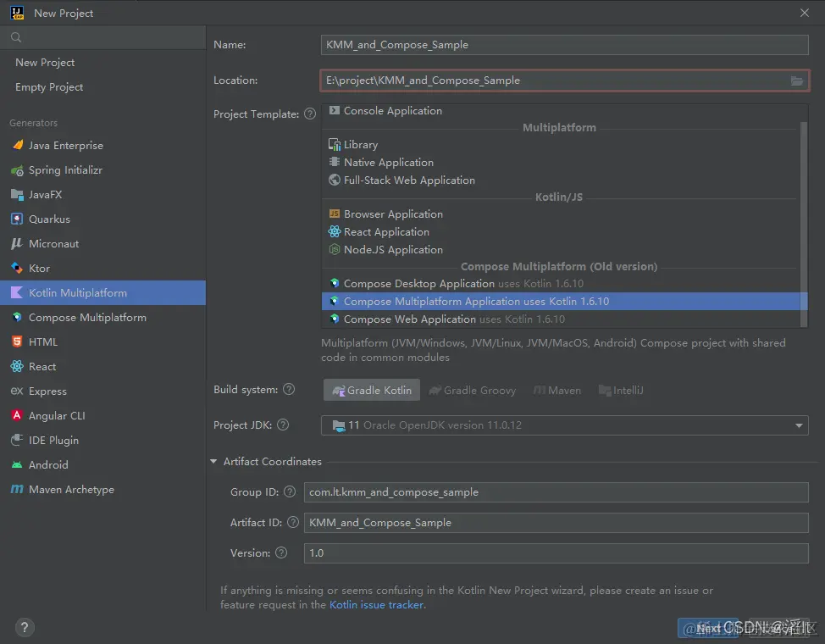Select the React generator icon in sidebar

pyautogui.click(x=17, y=367)
